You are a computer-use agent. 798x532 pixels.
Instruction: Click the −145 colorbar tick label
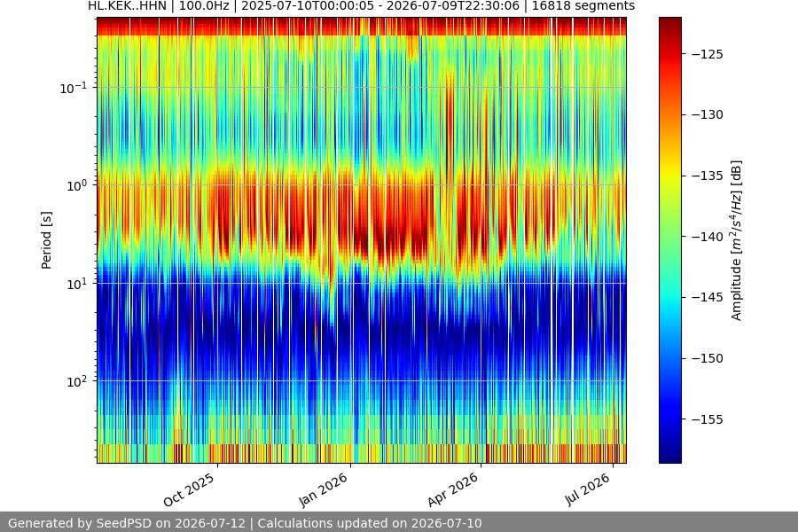pyautogui.click(x=708, y=297)
